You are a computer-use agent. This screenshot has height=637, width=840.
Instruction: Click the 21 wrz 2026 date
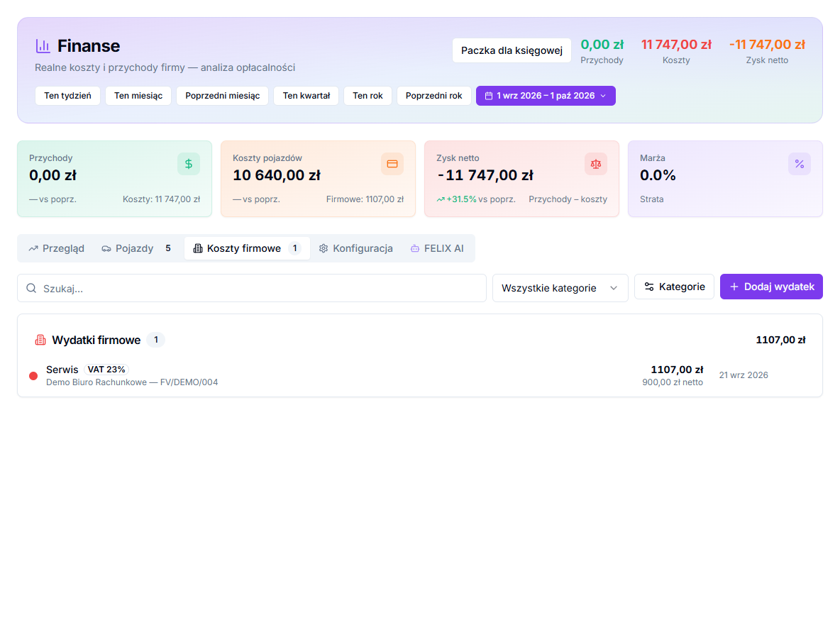[744, 375]
